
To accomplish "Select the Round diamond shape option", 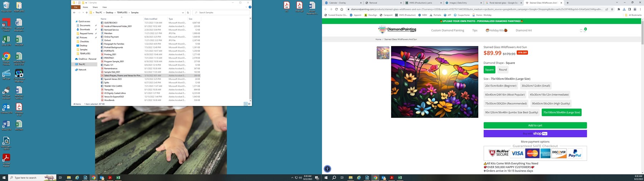I will click(503, 70).
